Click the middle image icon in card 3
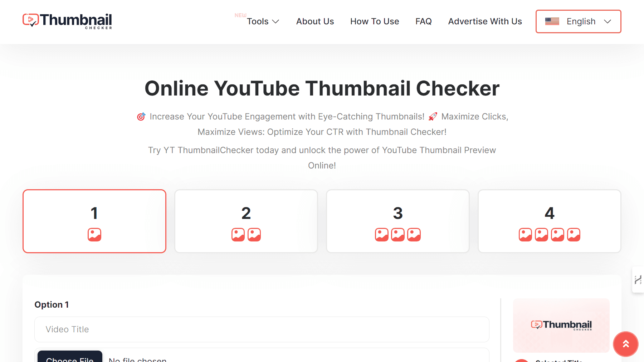644x362 pixels. coord(398,235)
